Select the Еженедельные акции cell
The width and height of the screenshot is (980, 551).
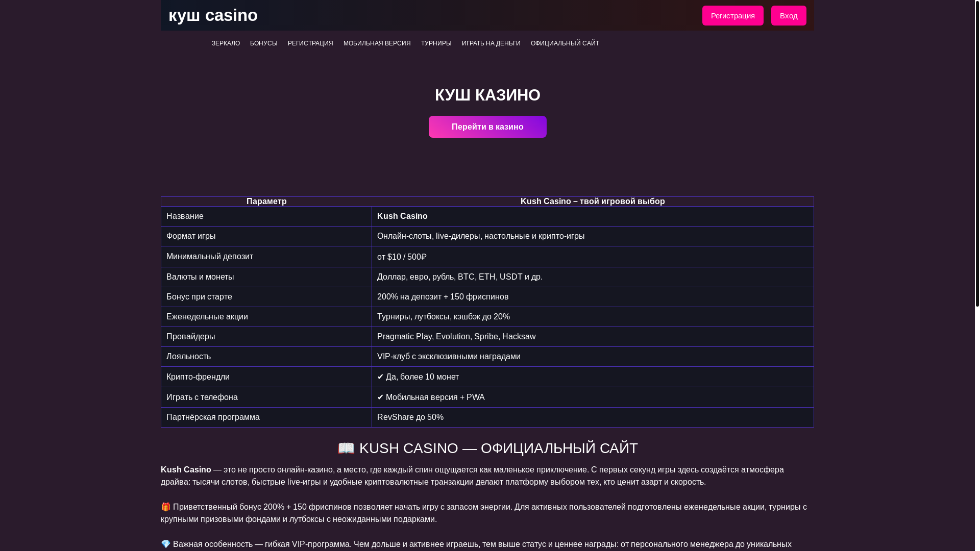tap(266, 317)
